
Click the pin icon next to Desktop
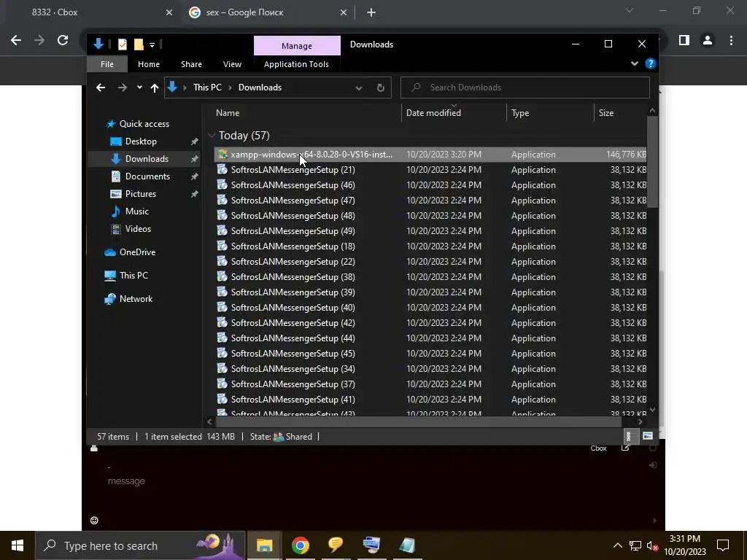[x=194, y=141]
